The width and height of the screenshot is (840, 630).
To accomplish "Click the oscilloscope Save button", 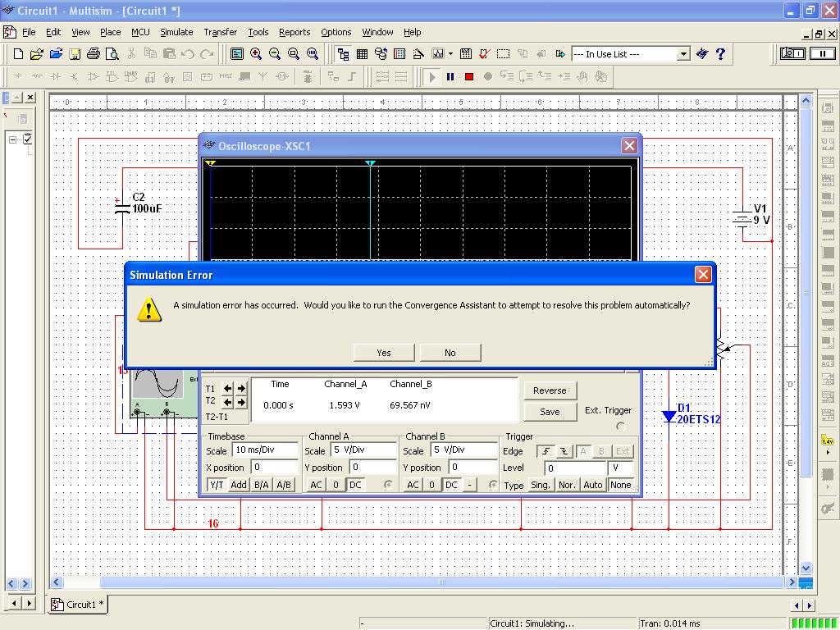I will tap(550, 412).
